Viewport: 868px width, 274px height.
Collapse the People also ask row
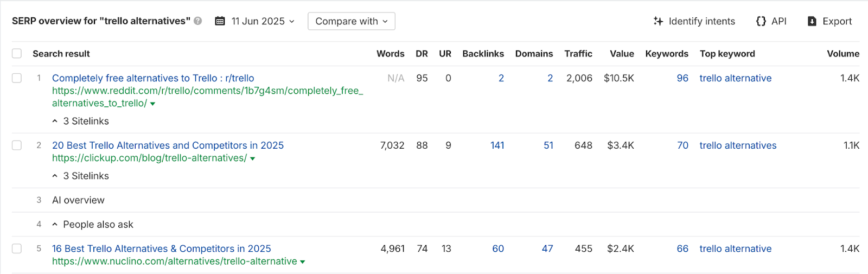coord(92,224)
